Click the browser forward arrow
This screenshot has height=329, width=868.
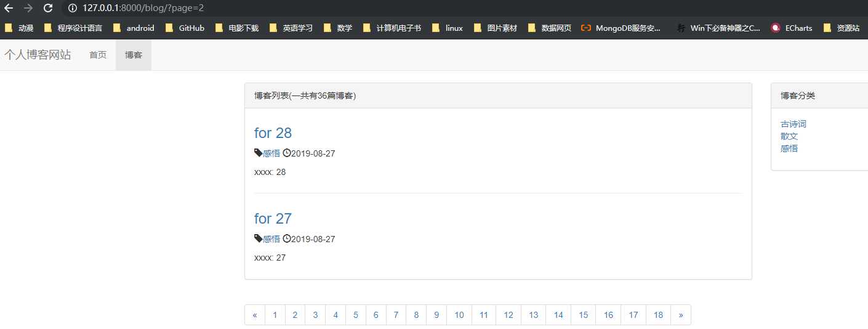[x=28, y=8]
